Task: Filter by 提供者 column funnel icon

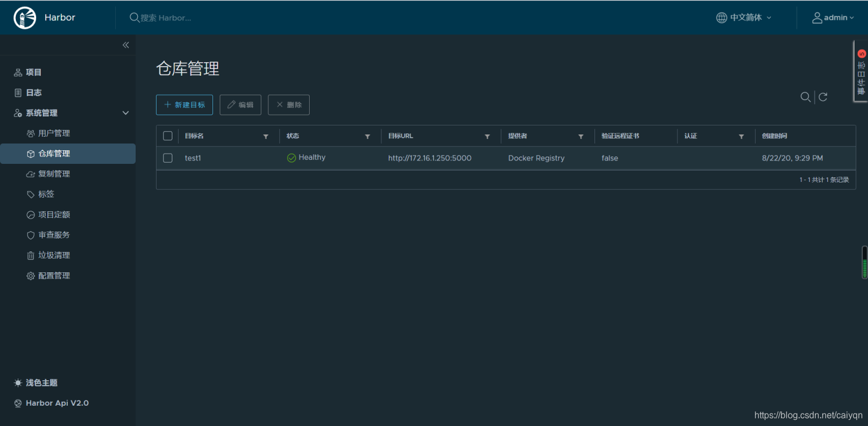Action: pyautogui.click(x=581, y=137)
